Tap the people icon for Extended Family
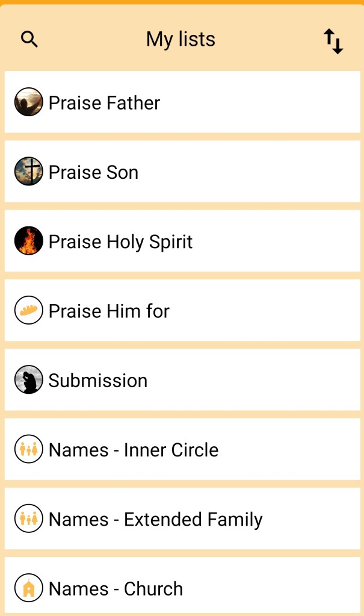This screenshot has width=364, height=616. tap(29, 519)
